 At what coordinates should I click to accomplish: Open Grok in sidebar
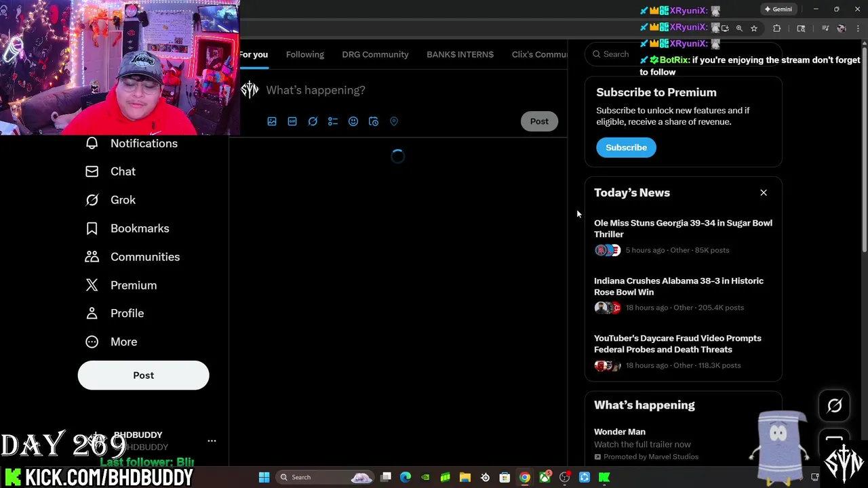tap(111, 200)
